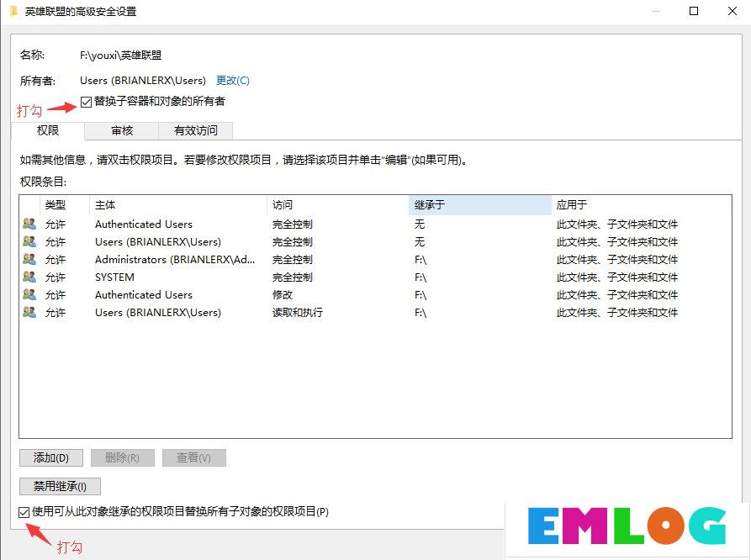Click 修改 access cell
Screen dimensions: 751x560
[x=282, y=295]
